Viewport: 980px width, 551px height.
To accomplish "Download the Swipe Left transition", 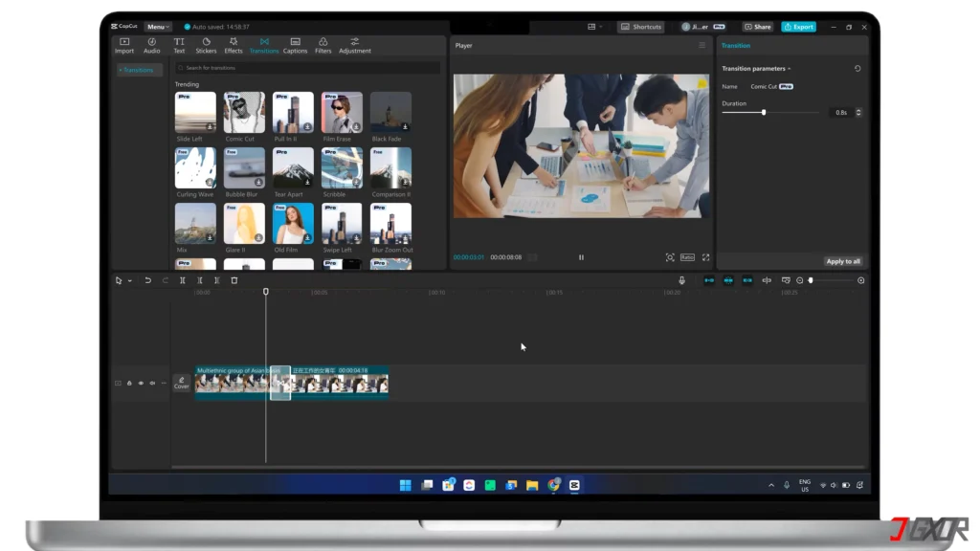I will pyautogui.click(x=356, y=238).
